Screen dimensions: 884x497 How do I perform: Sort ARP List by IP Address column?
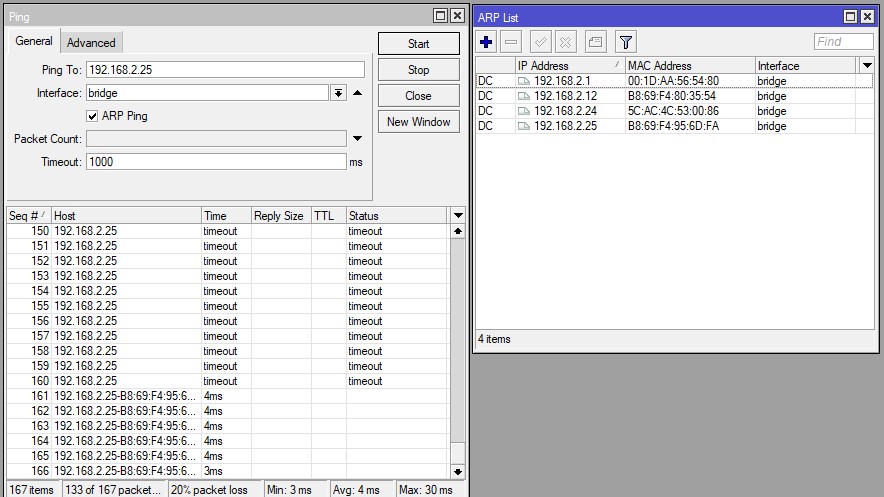[570, 65]
